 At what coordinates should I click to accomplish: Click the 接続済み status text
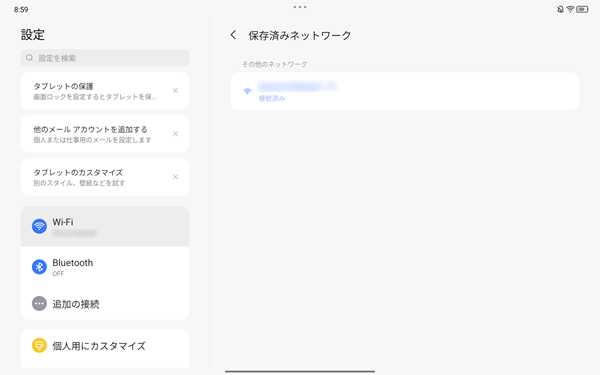[272, 98]
